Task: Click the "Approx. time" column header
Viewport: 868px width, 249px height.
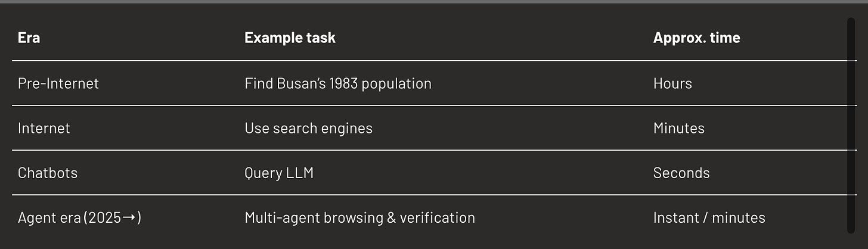Action: [x=696, y=38]
